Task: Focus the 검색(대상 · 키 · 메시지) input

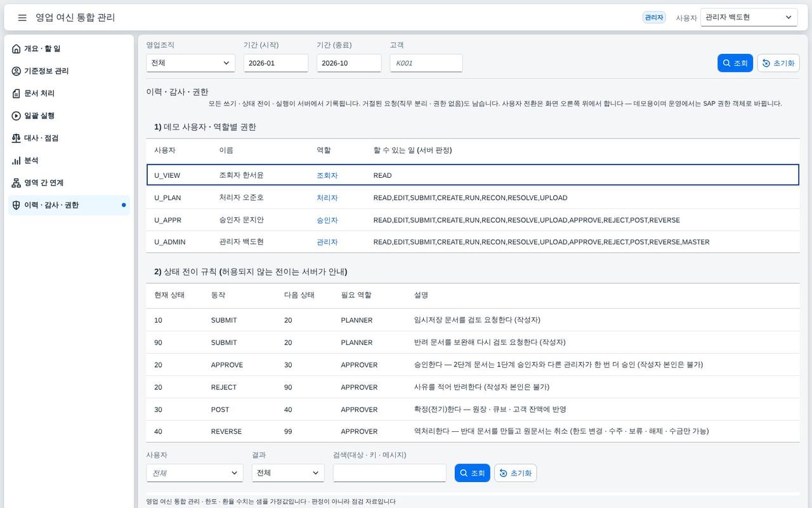Action: pyautogui.click(x=390, y=473)
